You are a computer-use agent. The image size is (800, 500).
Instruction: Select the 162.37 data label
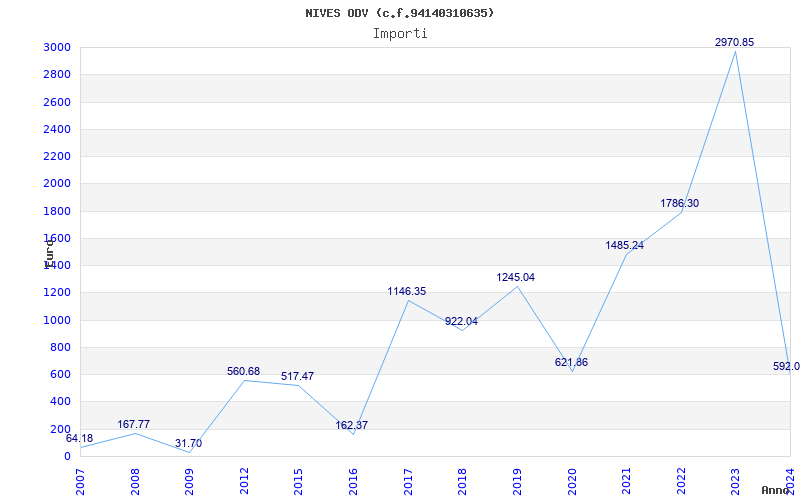click(352, 425)
